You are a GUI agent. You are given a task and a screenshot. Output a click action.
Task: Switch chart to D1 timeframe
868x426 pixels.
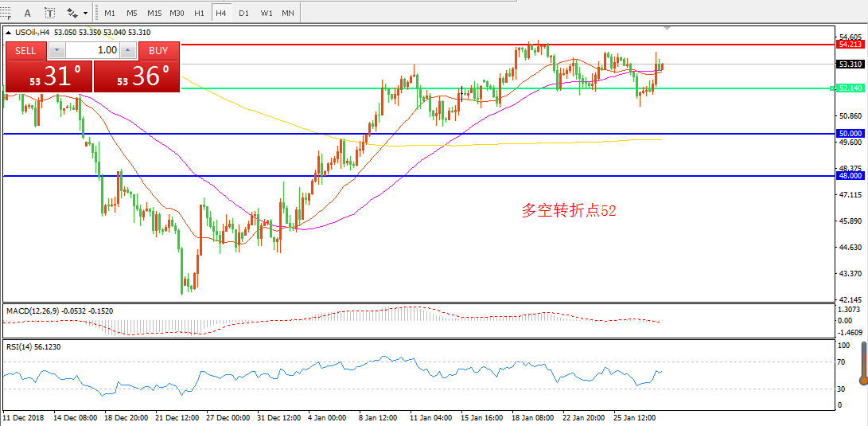243,14
